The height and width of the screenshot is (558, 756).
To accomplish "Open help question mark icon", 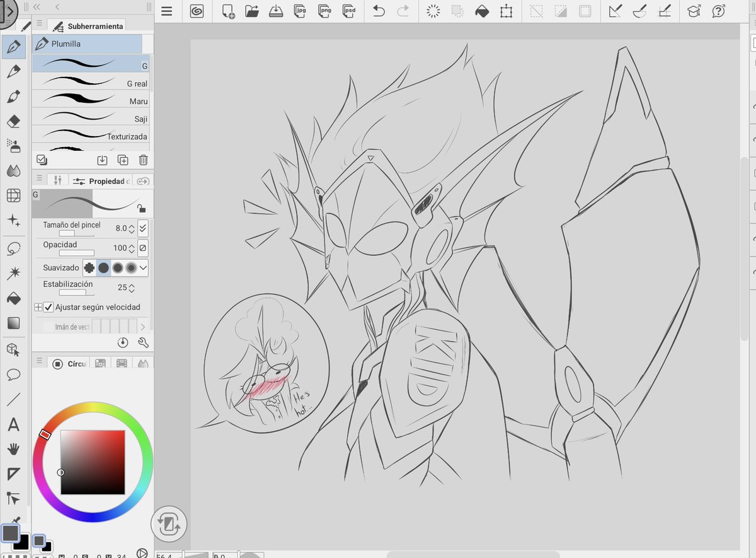I will pos(718,11).
